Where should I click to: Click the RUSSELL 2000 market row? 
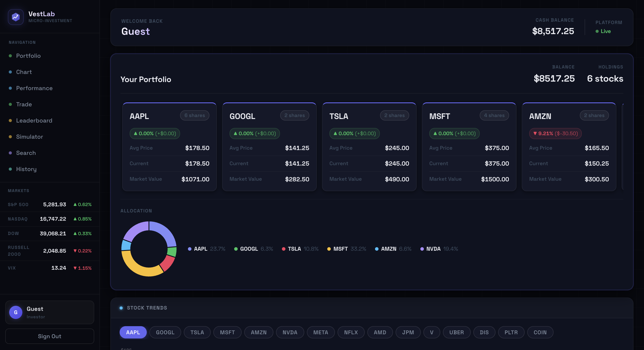pos(50,251)
